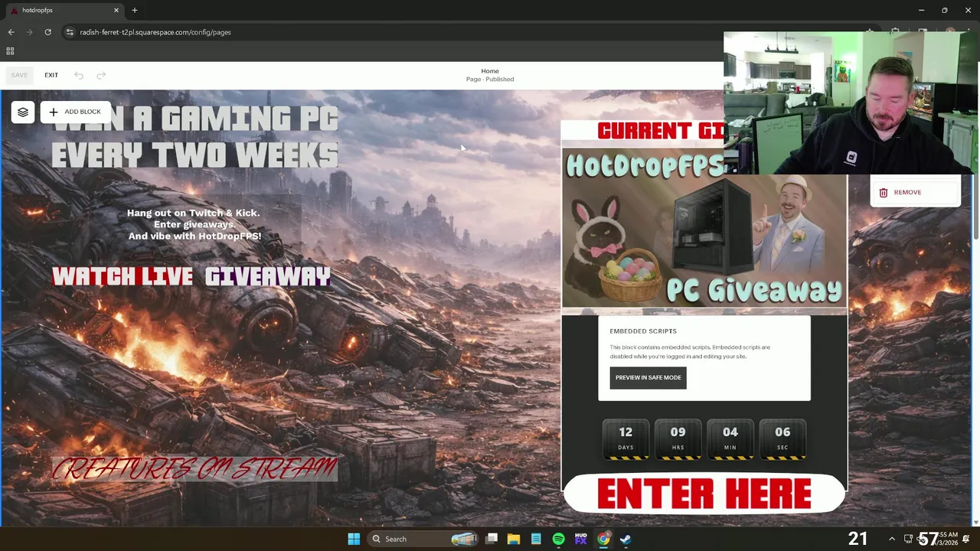
Task: Click the Home page title label
Action: tap(490, 71)
